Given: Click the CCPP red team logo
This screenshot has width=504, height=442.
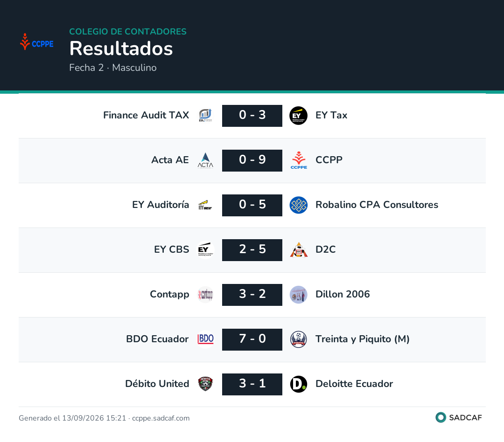Looking at the screenshot, I should (298, 160).
